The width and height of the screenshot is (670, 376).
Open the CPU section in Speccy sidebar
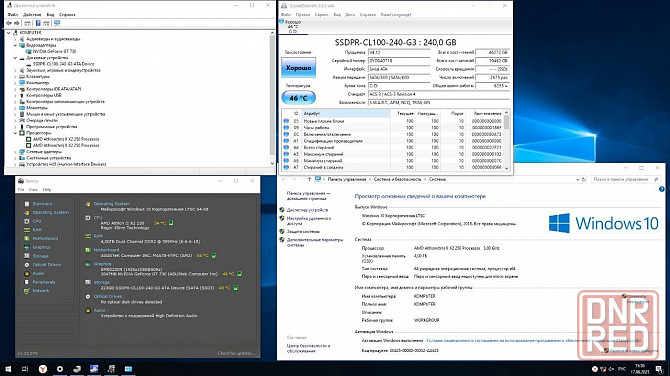[x=37, y=221]
